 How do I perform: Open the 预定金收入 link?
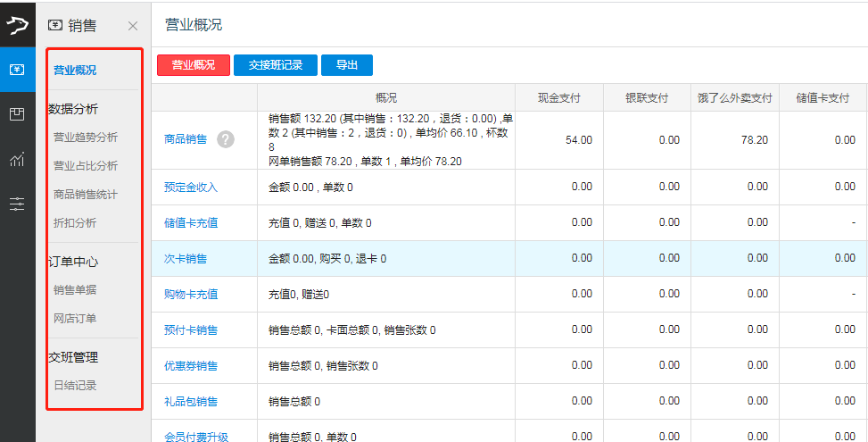pos(191,188)
